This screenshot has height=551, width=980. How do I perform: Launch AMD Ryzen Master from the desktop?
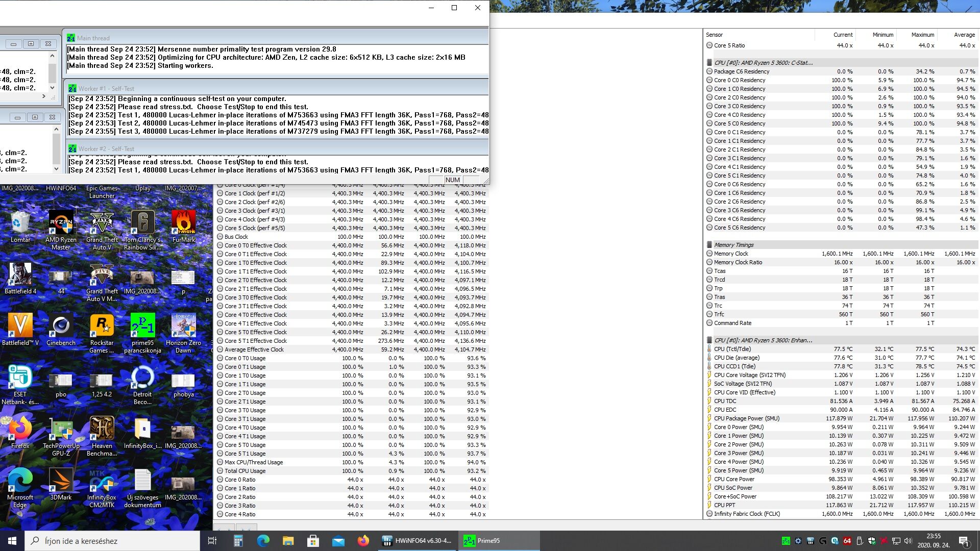coord(61,229)
